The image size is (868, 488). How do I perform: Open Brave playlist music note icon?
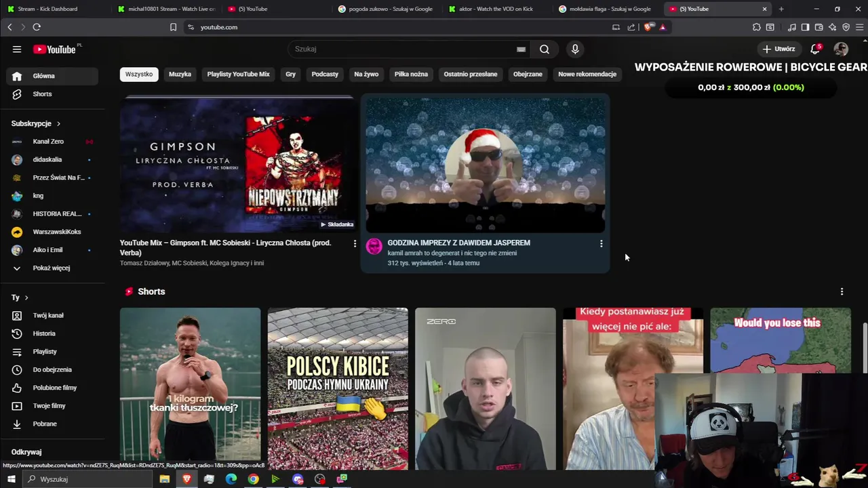click(x=792, y=27)
